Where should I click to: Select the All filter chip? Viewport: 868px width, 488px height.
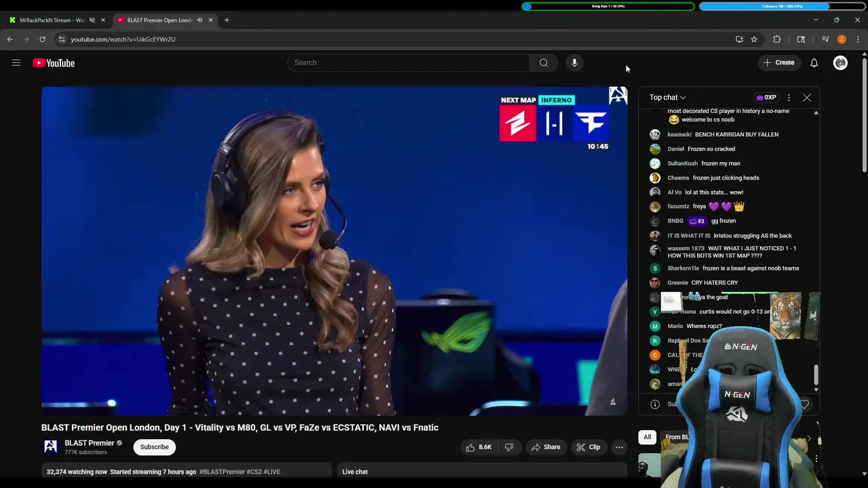648,437
